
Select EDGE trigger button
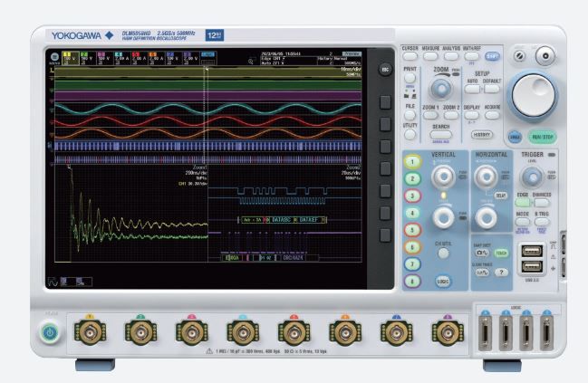tap(523, 203)
